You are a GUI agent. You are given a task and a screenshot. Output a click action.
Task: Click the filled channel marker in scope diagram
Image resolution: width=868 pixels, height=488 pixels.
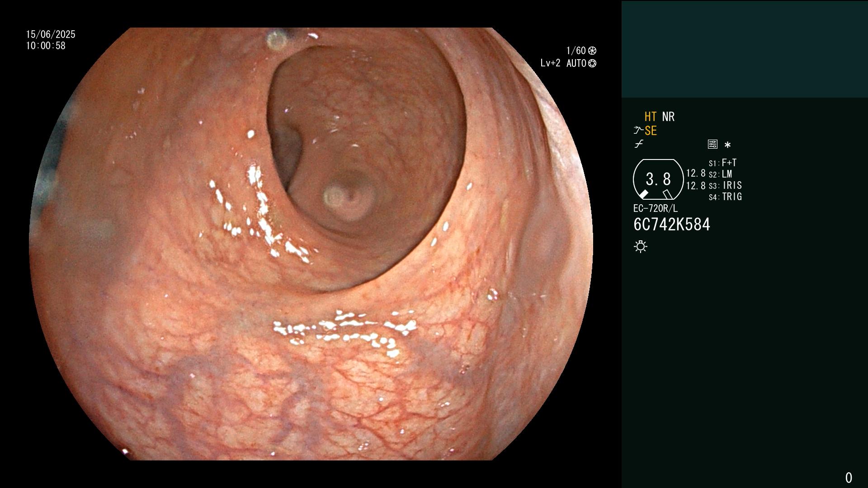pyautogui.click(x=644, y=194)
